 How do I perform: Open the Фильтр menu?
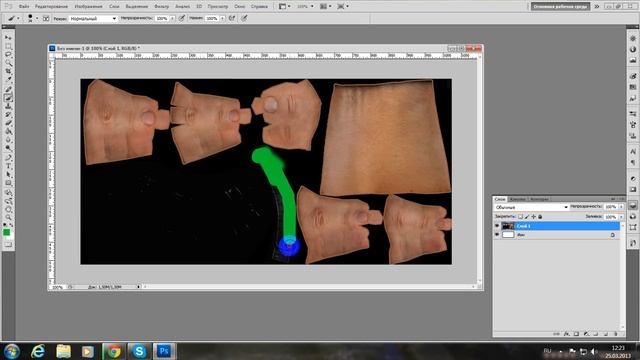162,7
